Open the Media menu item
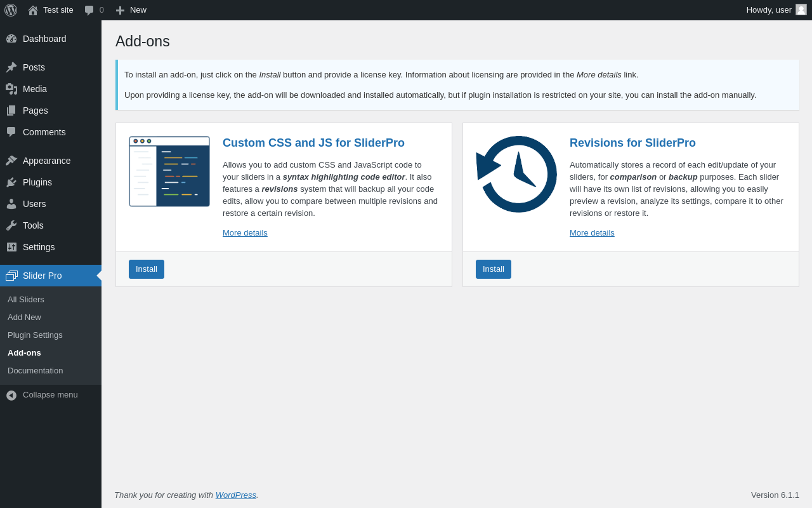 click(x=51, y=89)
